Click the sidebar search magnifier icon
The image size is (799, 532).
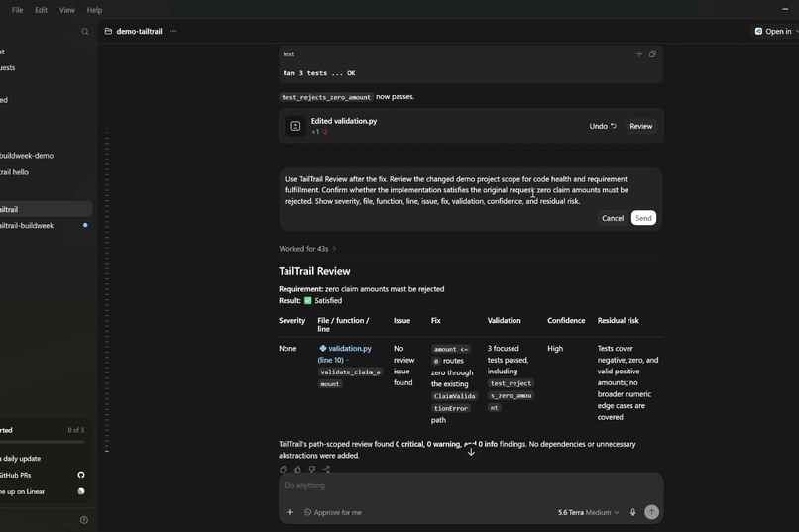[85, 32]
